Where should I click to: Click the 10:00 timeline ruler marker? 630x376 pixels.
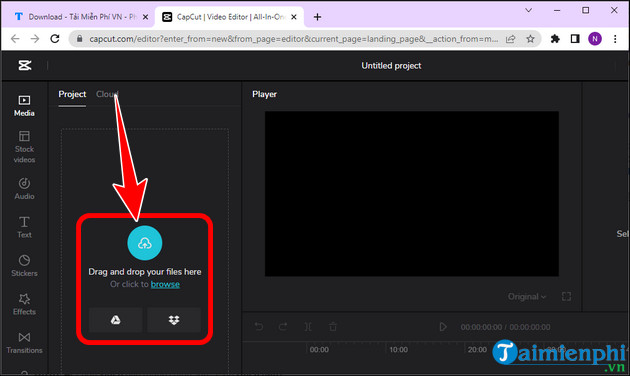(x=398, y=350)
